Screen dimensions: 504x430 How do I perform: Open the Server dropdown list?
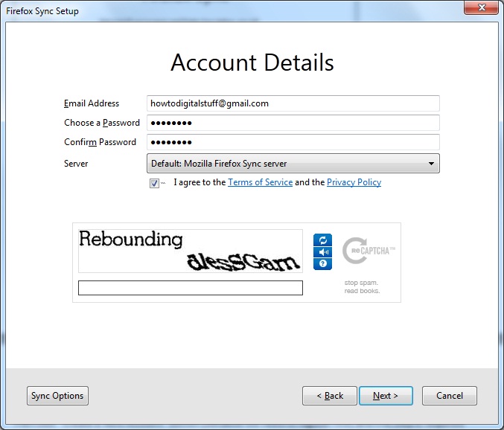(x=293, y=164)
